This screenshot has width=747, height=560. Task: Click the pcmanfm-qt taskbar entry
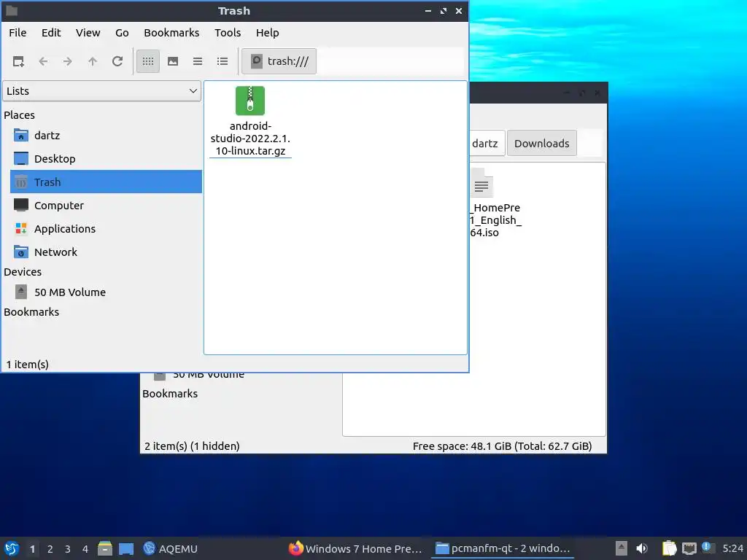(503, 548)
